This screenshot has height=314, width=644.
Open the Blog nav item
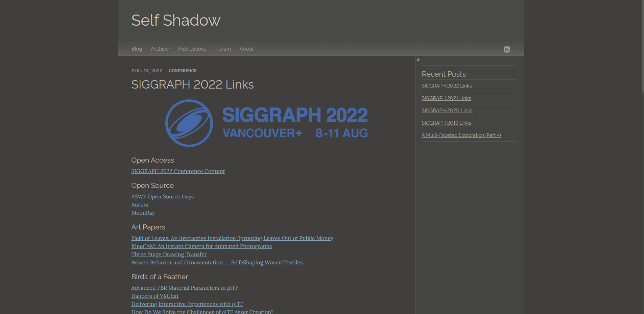pyautogui.click(x=137, y=49)
